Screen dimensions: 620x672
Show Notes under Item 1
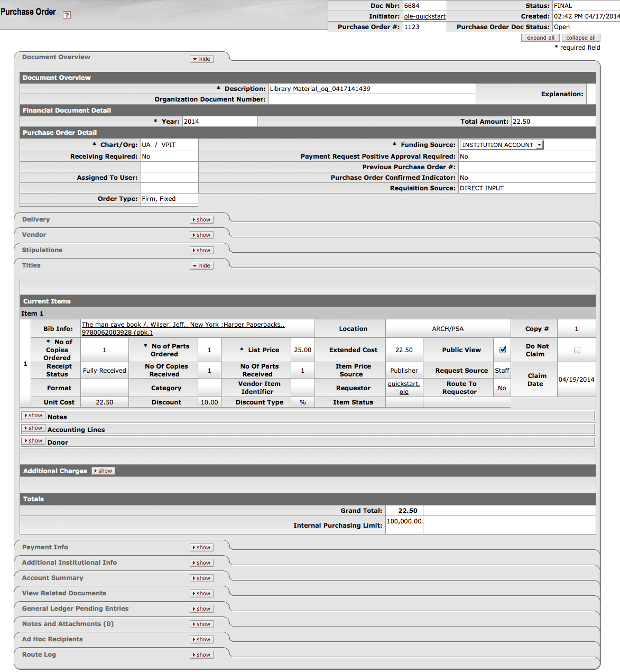click(x=33, y=416)
